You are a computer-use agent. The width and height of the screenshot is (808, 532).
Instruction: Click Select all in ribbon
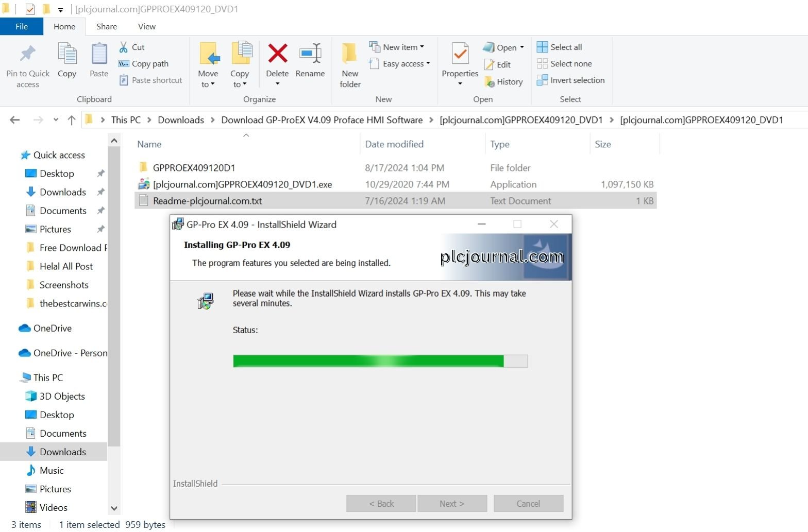(x=560, y=47)
